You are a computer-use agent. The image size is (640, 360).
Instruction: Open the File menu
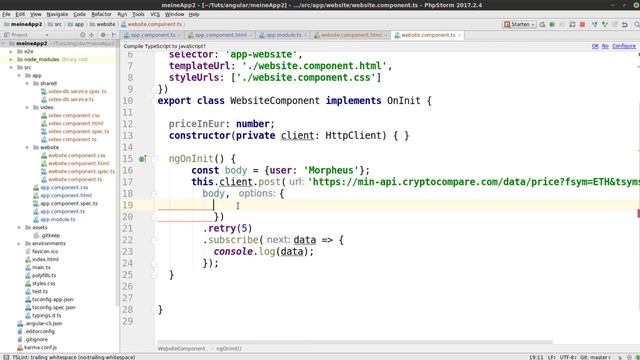point(6,14)
